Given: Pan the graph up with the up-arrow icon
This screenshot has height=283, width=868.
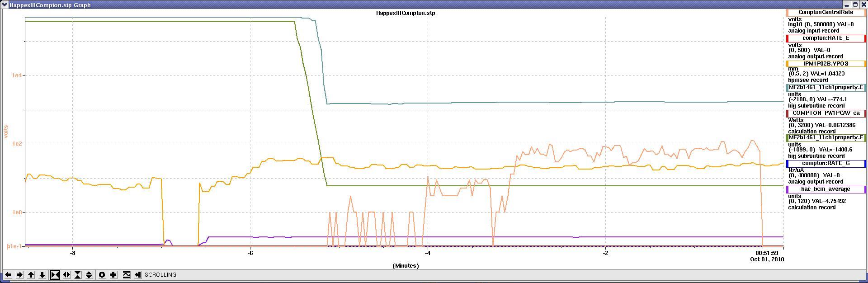Looking at the screenshot, I should pos(31,275).
